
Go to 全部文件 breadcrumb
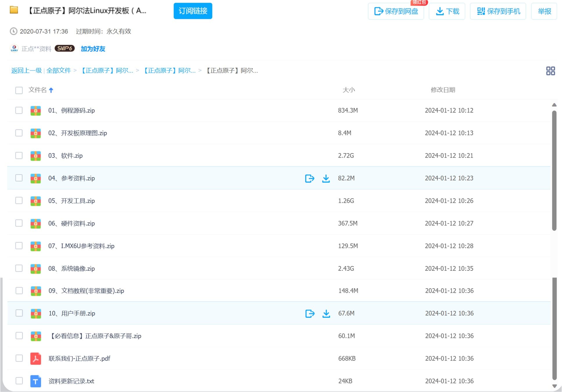tap(59, 70)
